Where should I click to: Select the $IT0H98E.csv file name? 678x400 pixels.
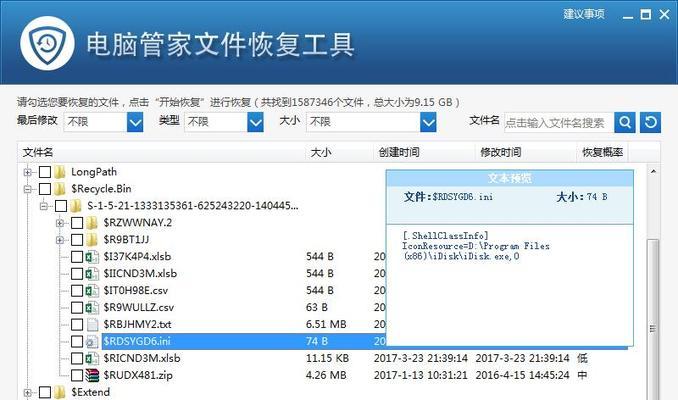point(136,291)
